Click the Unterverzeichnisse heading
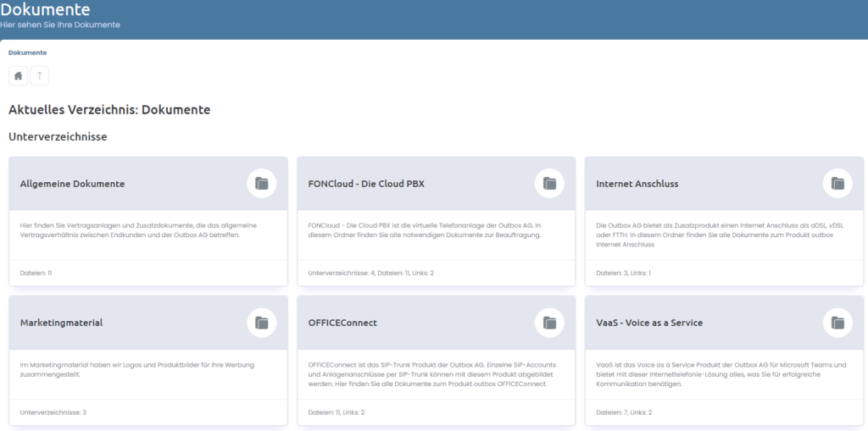The image size is (868, 431). (x=58, y=136)
